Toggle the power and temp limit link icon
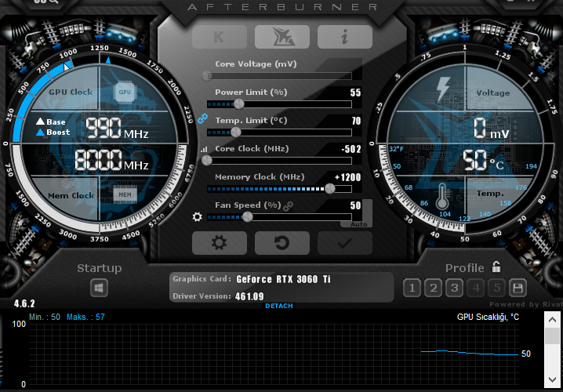 202,118
